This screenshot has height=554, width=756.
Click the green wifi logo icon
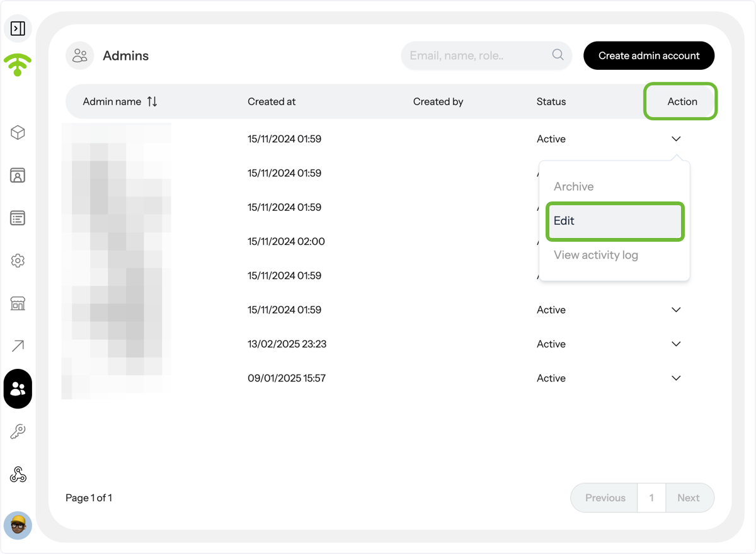tap(18, 65)
